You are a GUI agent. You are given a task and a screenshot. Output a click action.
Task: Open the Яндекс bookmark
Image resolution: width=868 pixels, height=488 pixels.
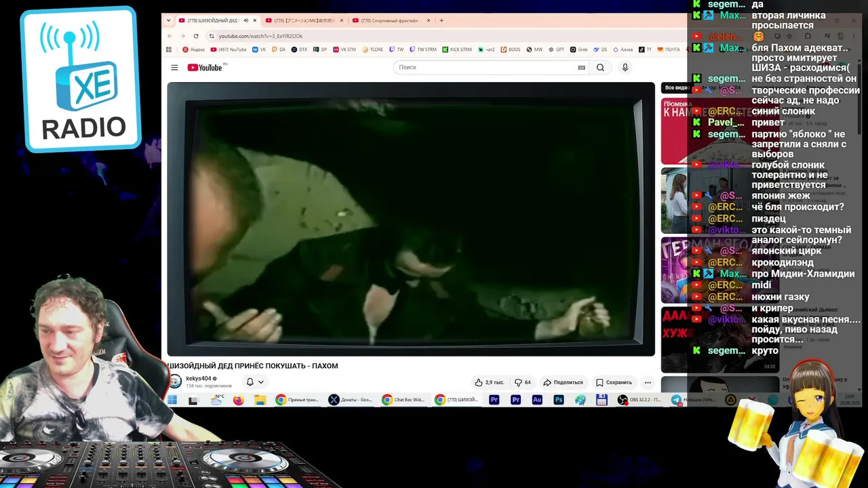(x=194, y=49)
